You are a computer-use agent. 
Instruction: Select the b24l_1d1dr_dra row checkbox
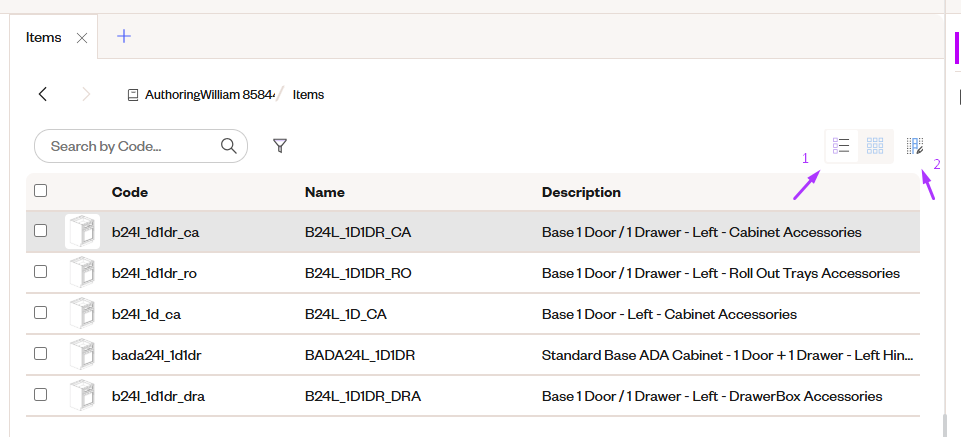[41, 395]
